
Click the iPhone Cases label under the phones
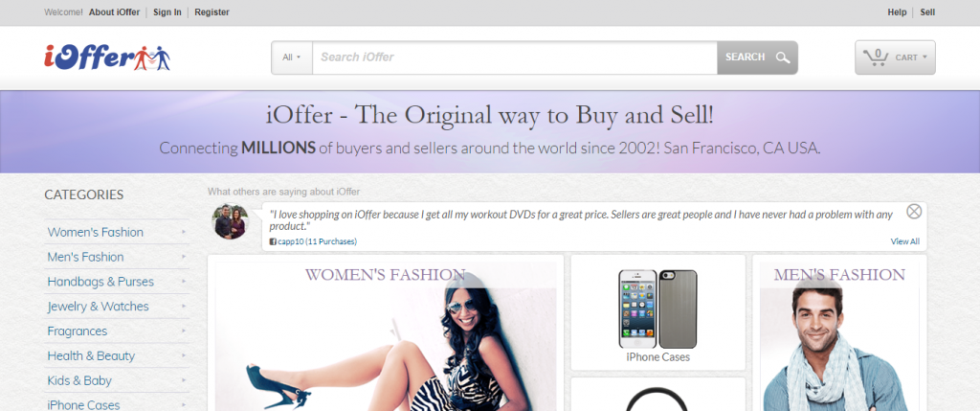click(657, 357)
